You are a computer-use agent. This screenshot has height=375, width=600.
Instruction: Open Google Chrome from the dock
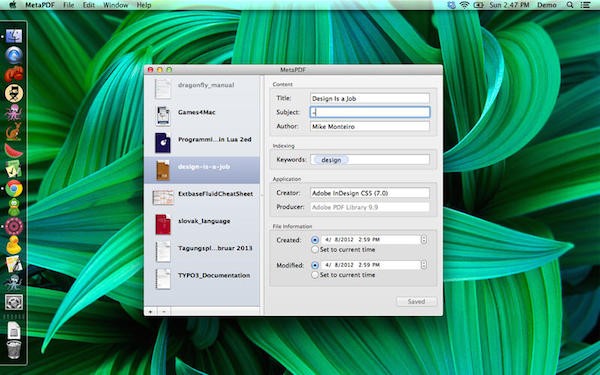(14, 189)
